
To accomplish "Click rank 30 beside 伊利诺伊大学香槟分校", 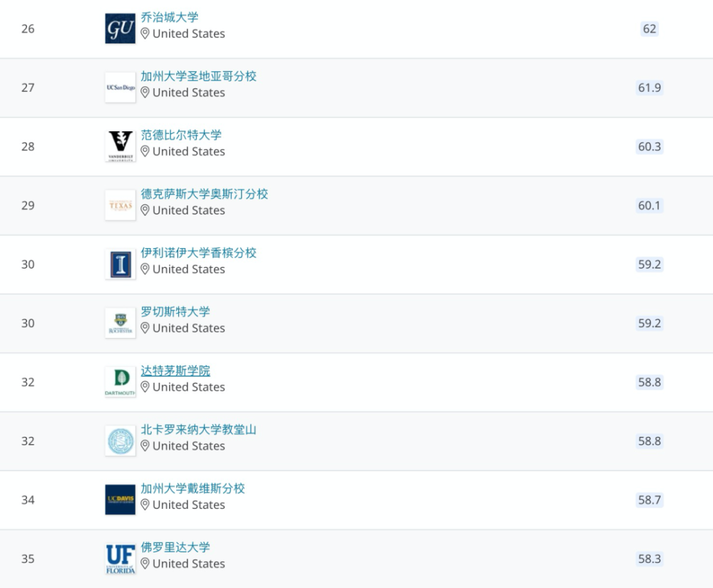I will pyautogui.click(x=28, y=264).
